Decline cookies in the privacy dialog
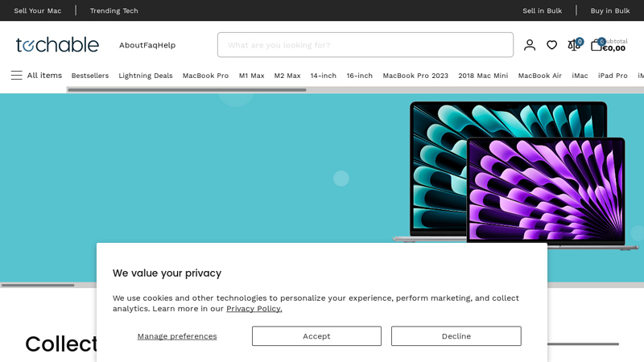644x362 pixels. (x=456, y=336)
